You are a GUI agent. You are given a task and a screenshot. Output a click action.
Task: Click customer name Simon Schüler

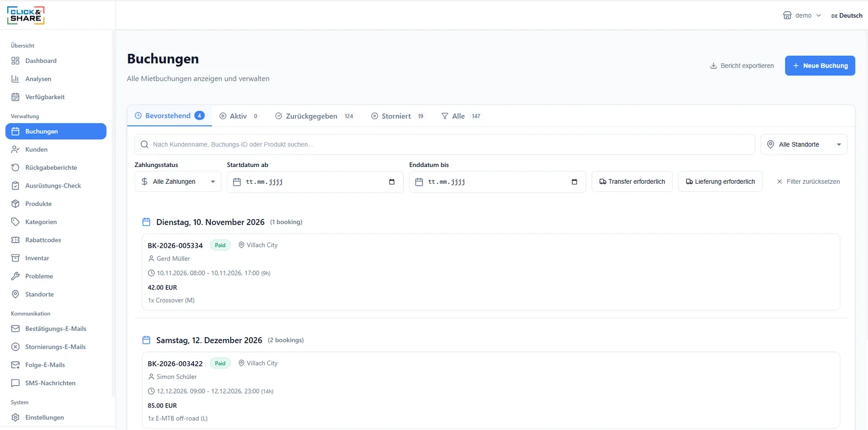coord(177,377)
